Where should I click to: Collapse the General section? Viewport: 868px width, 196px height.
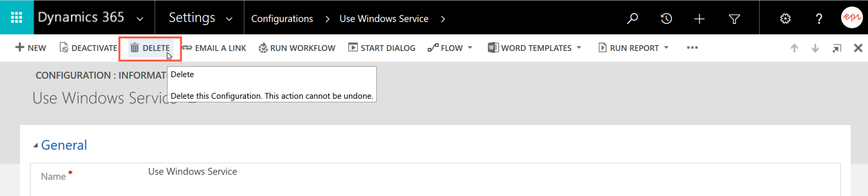36,145
